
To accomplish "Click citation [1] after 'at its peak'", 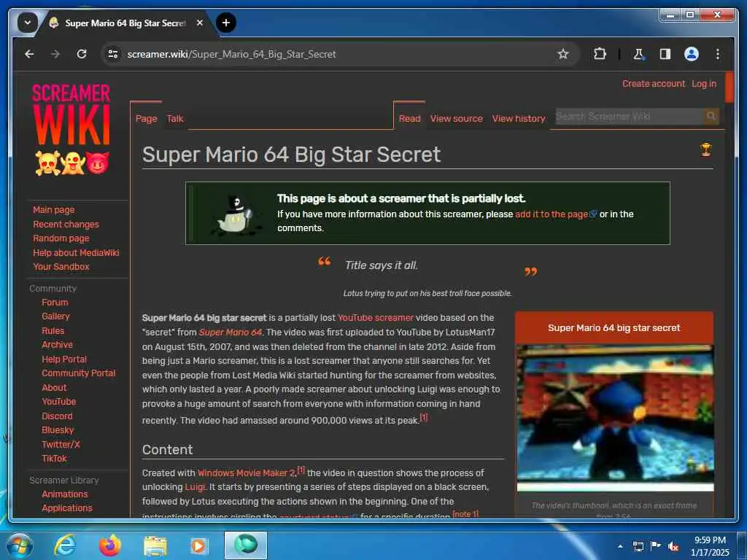I will 424,417.
